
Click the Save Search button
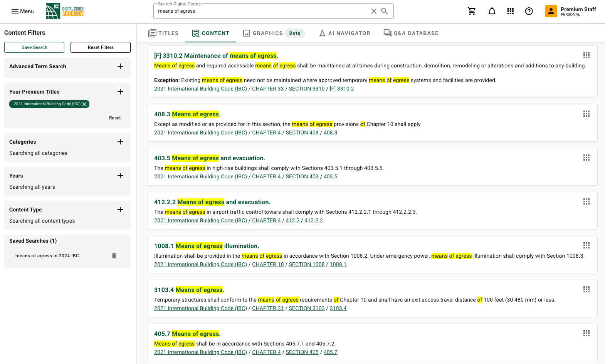34,47
